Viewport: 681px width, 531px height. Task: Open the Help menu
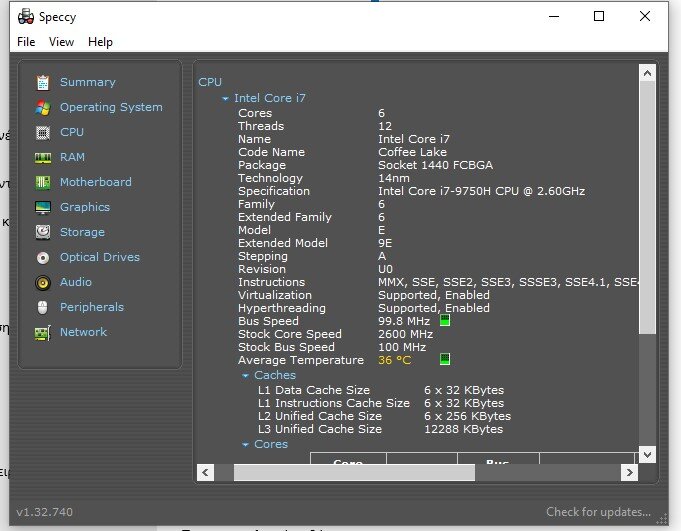(100, 42)
